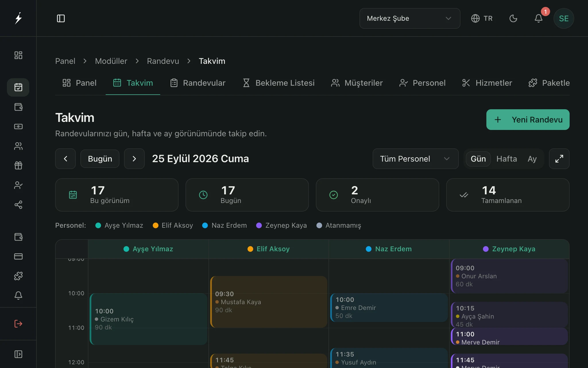Click Ayşe Yılmaz green legend dot
This screenshot has height=368, width=588.
(98, 225)
